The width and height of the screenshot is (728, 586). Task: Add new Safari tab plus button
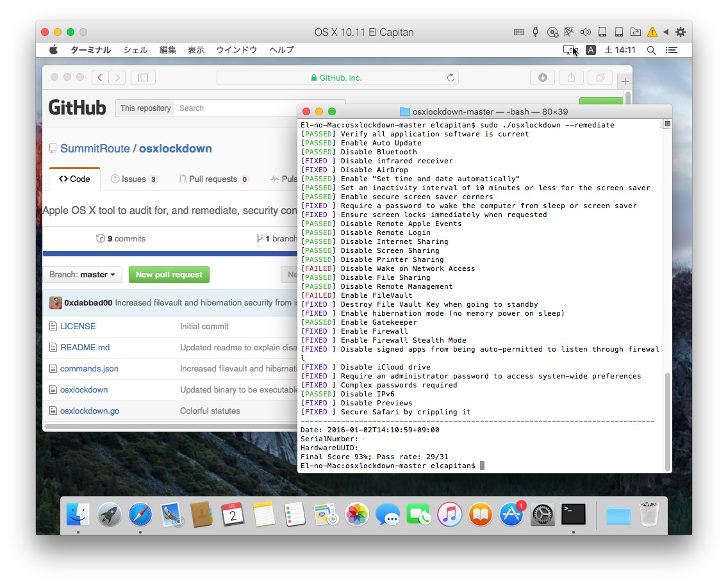pyautogui.click(x=625, y=82)
